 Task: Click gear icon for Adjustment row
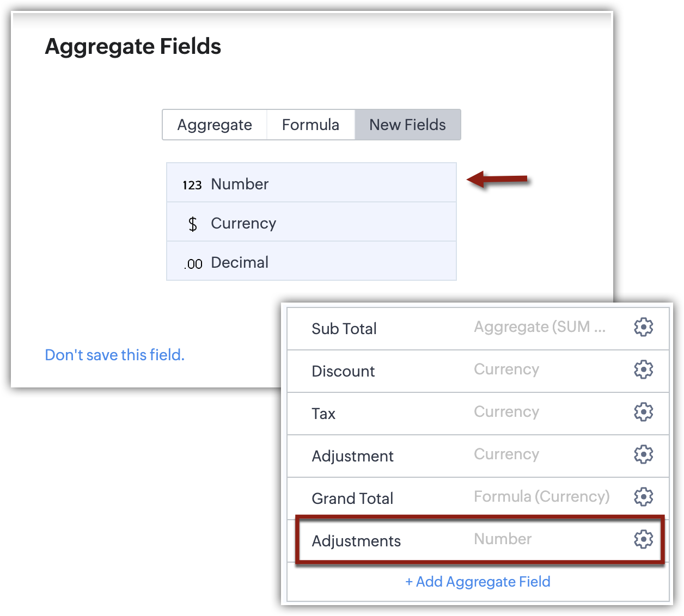point(643,454)
